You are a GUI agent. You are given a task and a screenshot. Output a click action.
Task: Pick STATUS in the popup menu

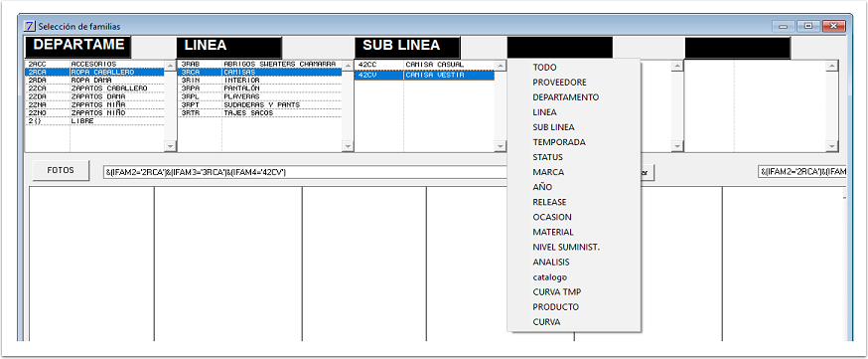coord(574,157)
